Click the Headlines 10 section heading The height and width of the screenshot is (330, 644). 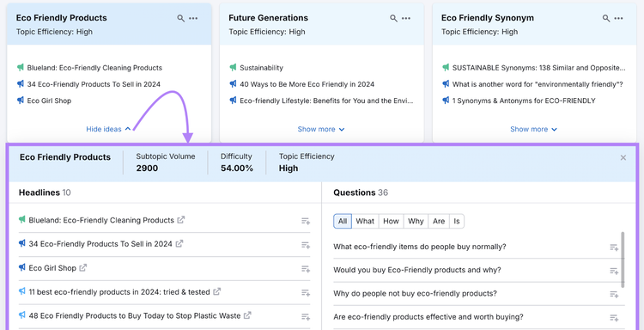[x=45, y=192]
